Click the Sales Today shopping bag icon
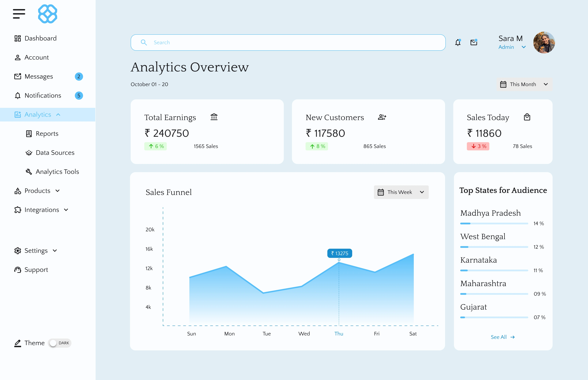The image size is (588, 380). [x=527, y=117]
